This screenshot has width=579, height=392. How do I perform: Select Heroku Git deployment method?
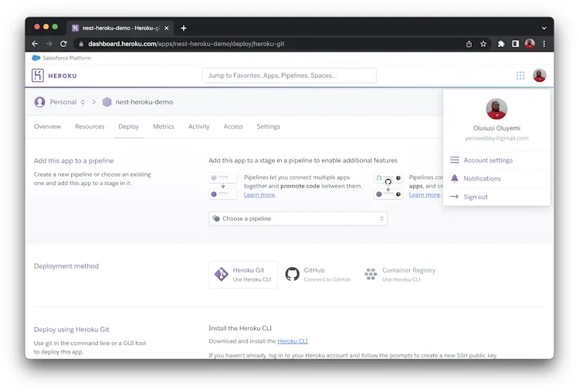click(243, 274)
